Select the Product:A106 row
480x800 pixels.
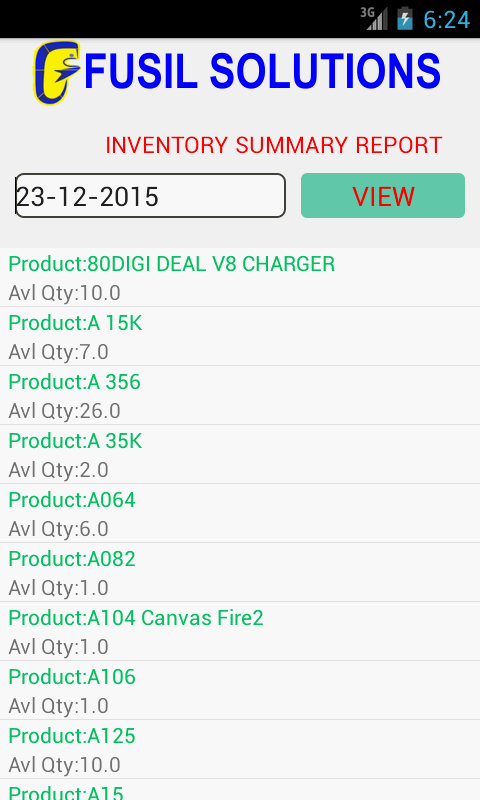[240, 690]
